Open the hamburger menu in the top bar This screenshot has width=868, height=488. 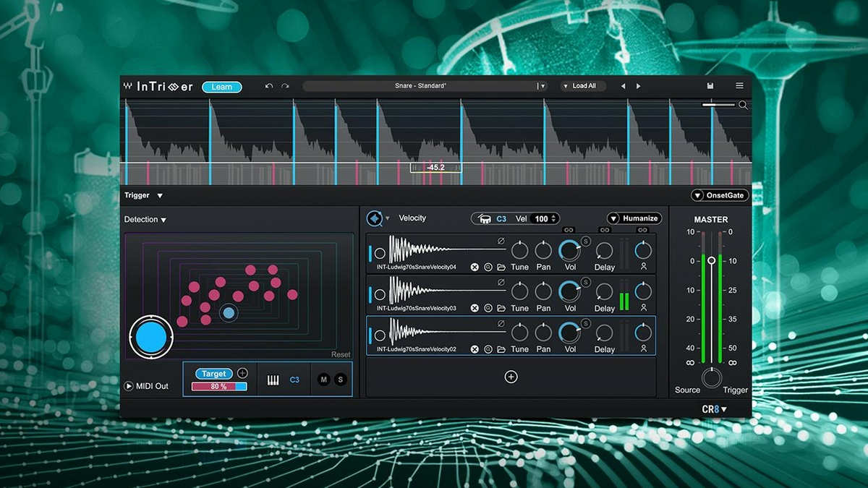(x=739, y=86)
